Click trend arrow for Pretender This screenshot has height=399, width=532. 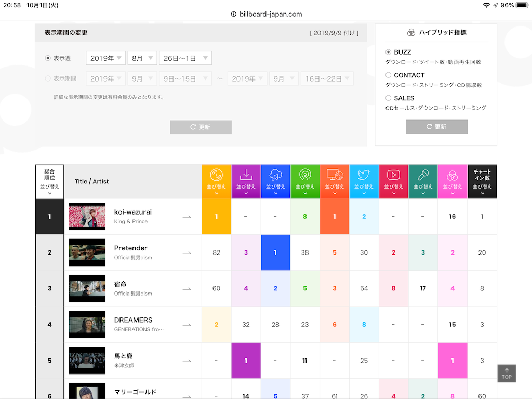187,253
